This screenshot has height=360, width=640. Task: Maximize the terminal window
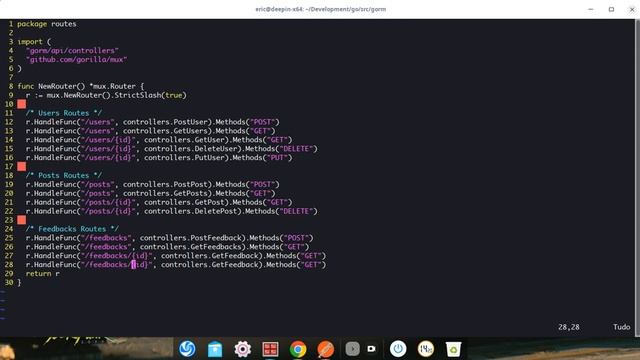click(611, 9)
